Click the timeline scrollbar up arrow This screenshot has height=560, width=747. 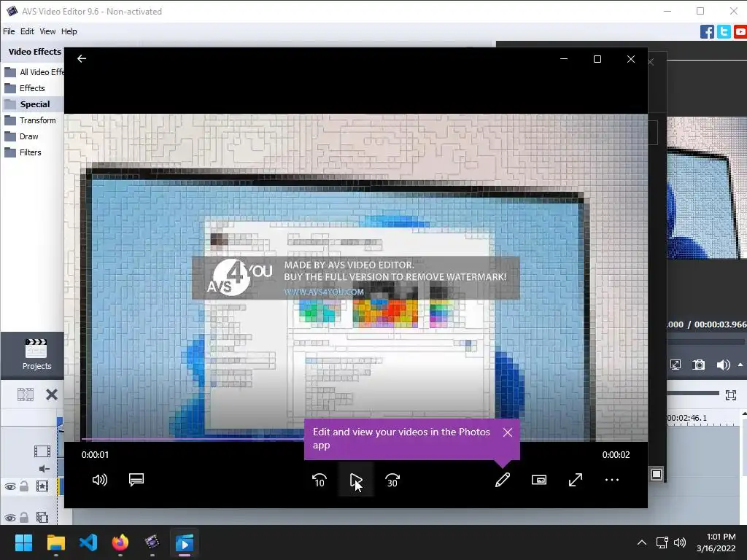point(744,414)
